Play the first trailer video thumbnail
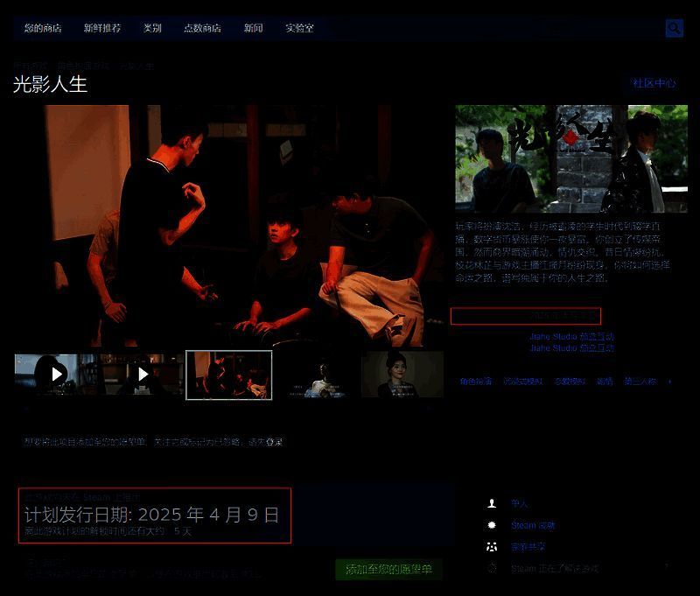The height and width of the screenshot is (596, 700). (56, 375)
